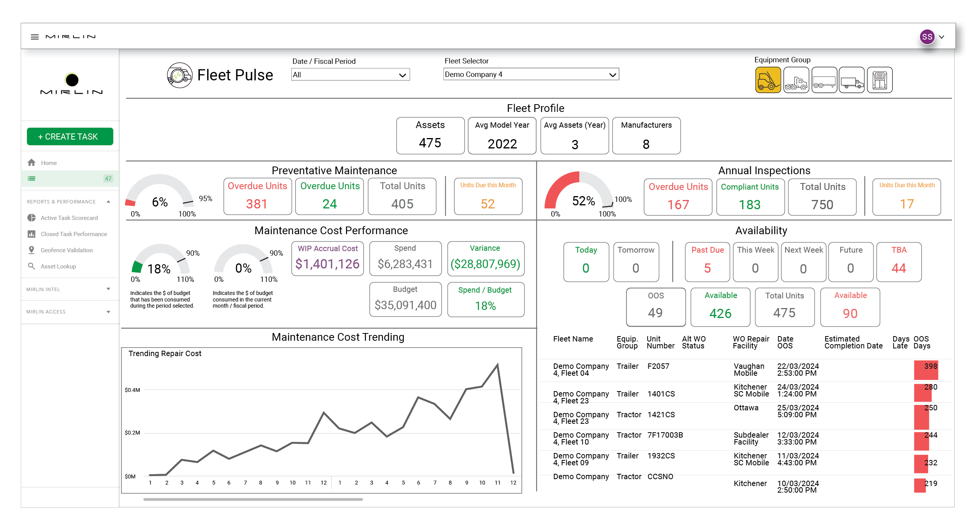Open Active Task Scorecard report
This screenshot has width=980, height=523.
(69, 218)
